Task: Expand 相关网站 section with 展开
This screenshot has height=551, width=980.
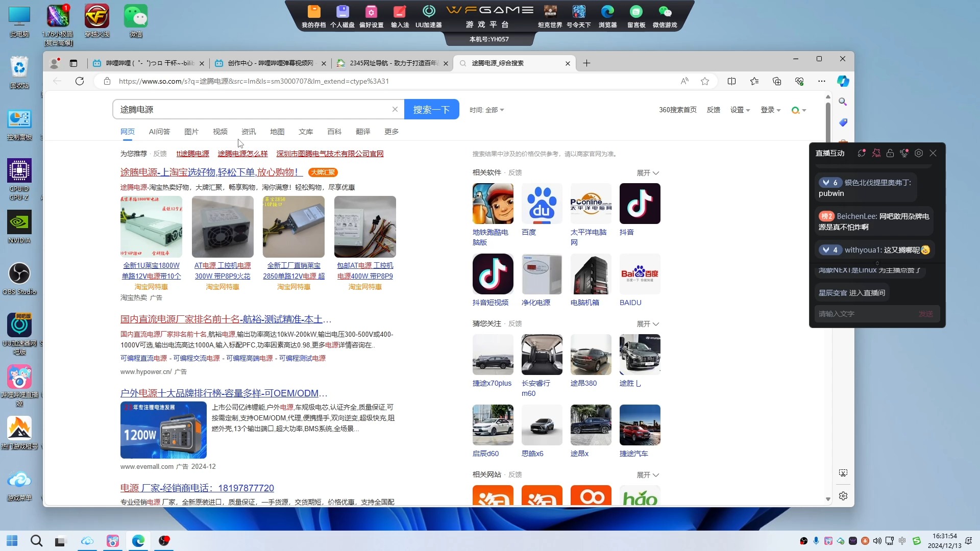Action: [648, 475]
